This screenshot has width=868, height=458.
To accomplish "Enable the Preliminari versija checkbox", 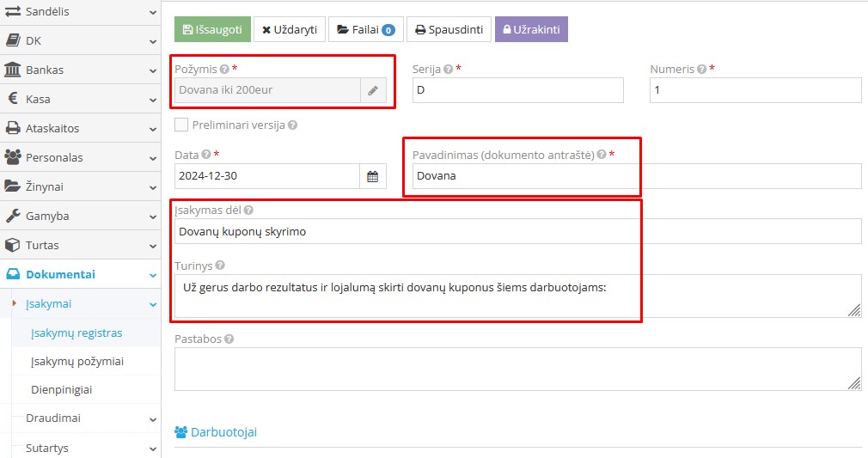I will click(x=181, y=125).
